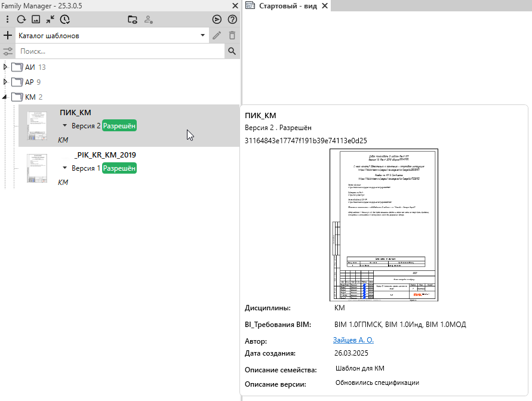The width and height of the screenshot is (532, 401).
Task: Click the Версия 2 . Разрешён tooltip line
Action: [x=278, y=128]
